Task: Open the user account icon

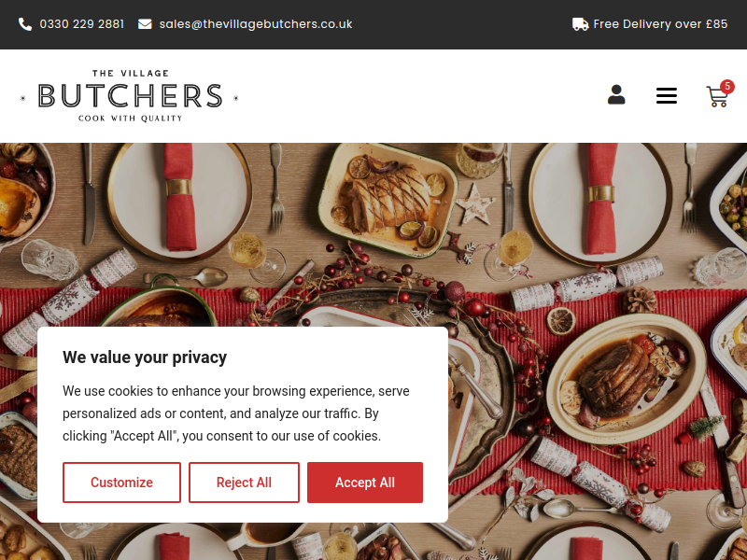Action: (x=616, y=95)
